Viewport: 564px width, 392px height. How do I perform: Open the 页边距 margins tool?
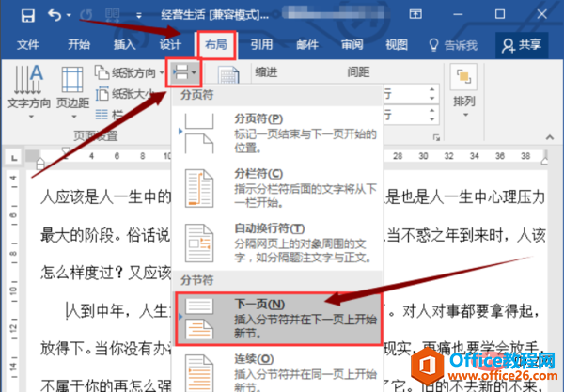72,92
